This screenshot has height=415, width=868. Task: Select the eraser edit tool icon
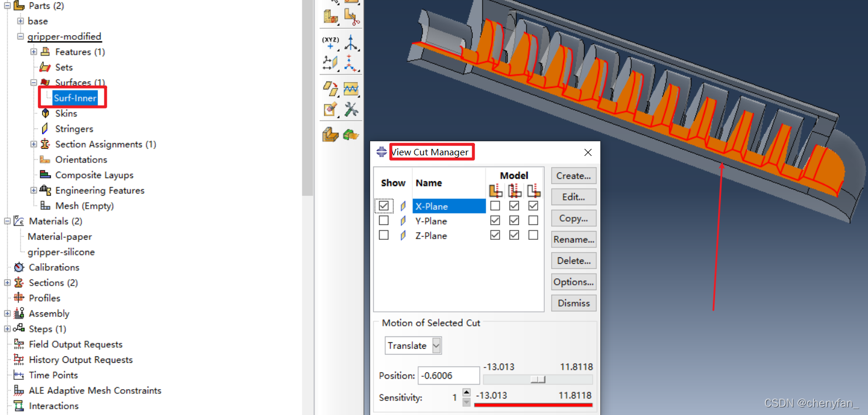[x=330, y=109]
